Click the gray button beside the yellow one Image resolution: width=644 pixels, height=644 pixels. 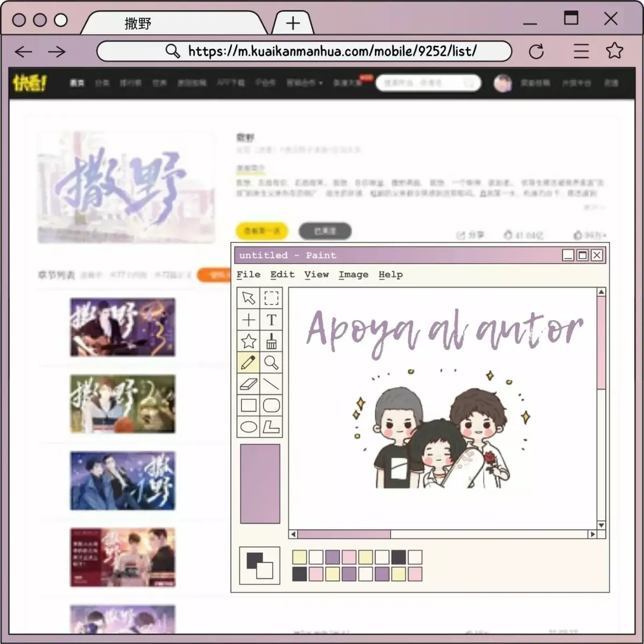click(x=325, y=231)
